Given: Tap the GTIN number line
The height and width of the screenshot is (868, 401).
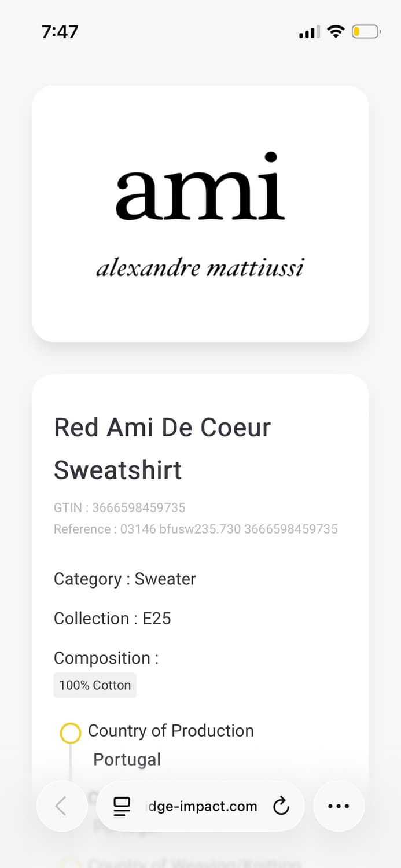Looking at the screenshot, I should (x=120, y=507).
